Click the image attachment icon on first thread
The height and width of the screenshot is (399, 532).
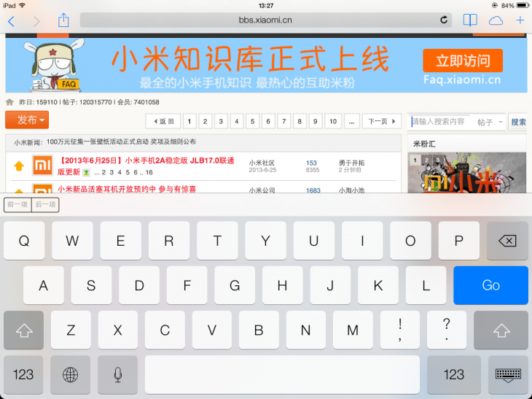tap(87, 172)
